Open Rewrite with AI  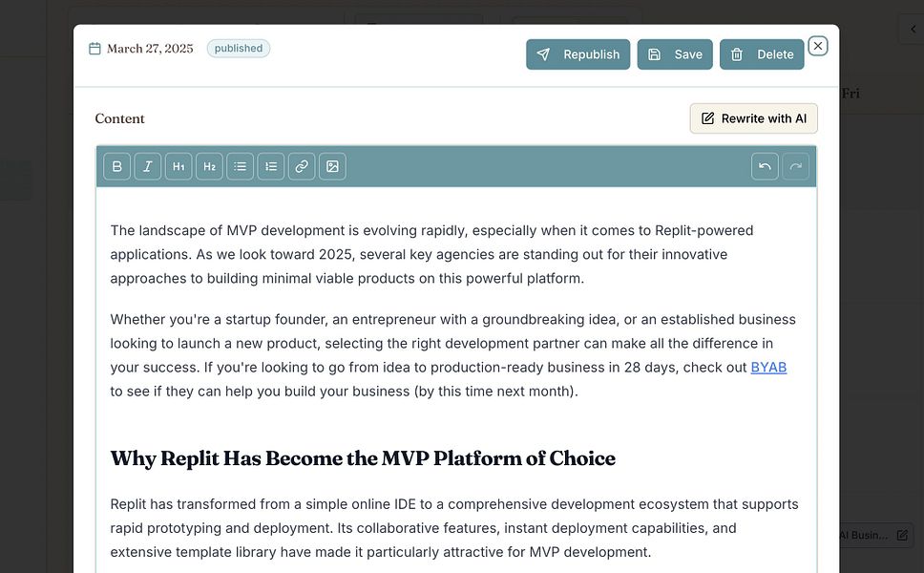[753, 118]
